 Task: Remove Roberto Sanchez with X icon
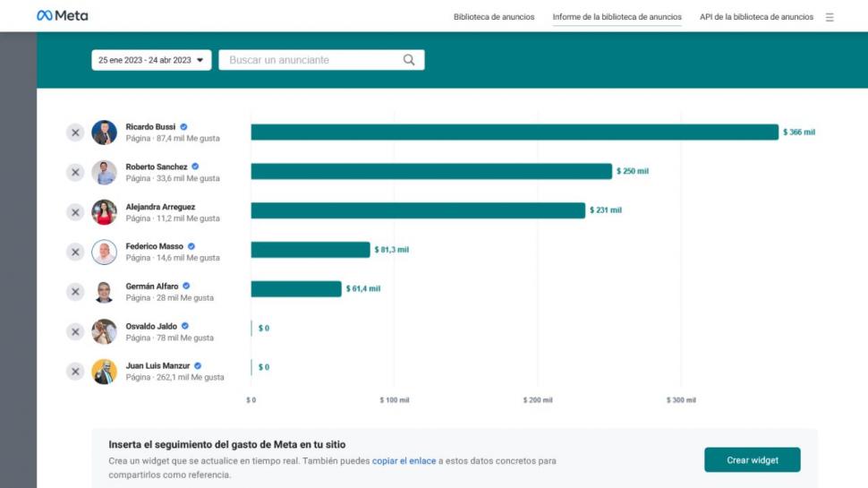[75, 172]
